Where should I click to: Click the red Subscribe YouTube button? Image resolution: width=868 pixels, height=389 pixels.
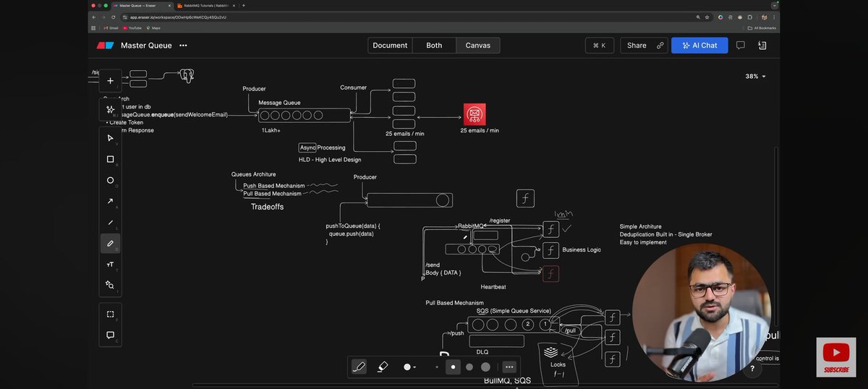pyautogui.click(x=836, y=357)
